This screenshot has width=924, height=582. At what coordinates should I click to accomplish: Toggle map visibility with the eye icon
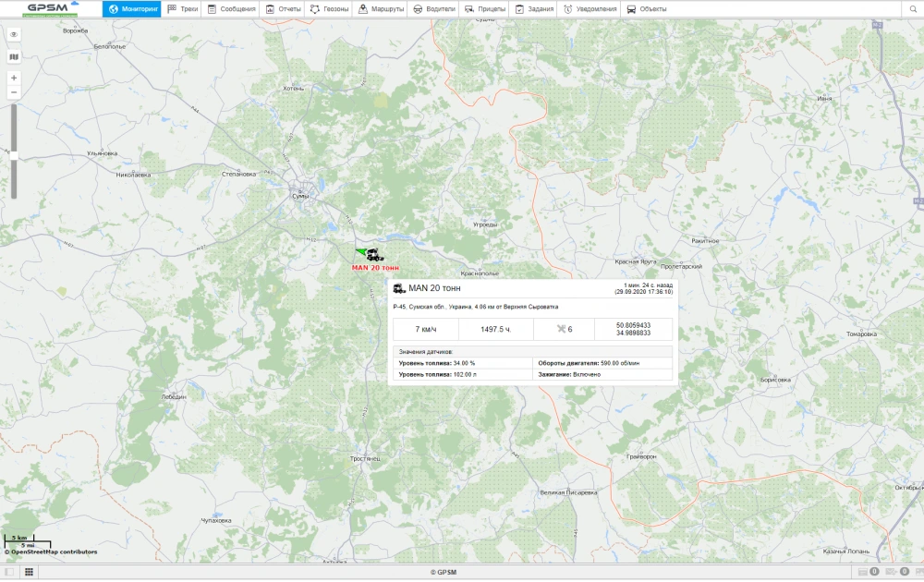click(x=13, y=35)
